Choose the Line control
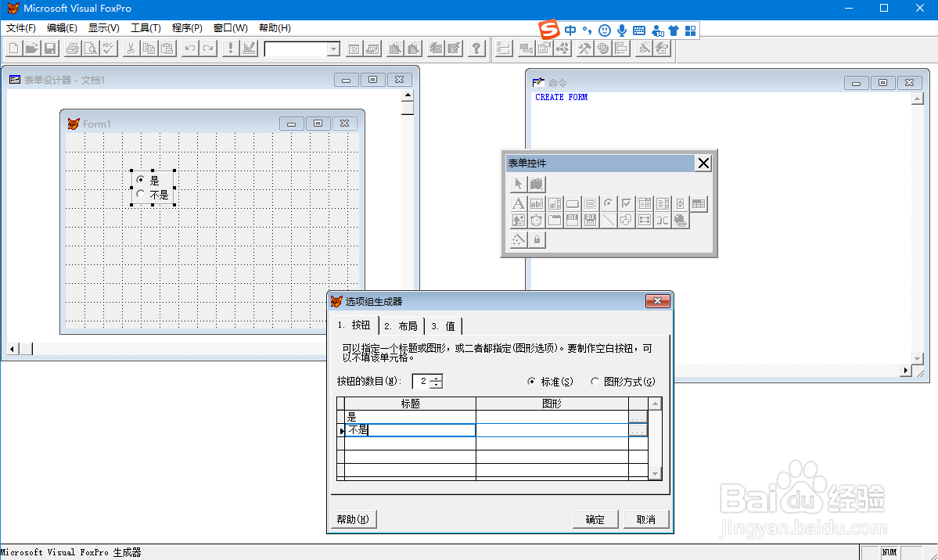The width and height of the screenshot is (938, 560). point(609,221)
